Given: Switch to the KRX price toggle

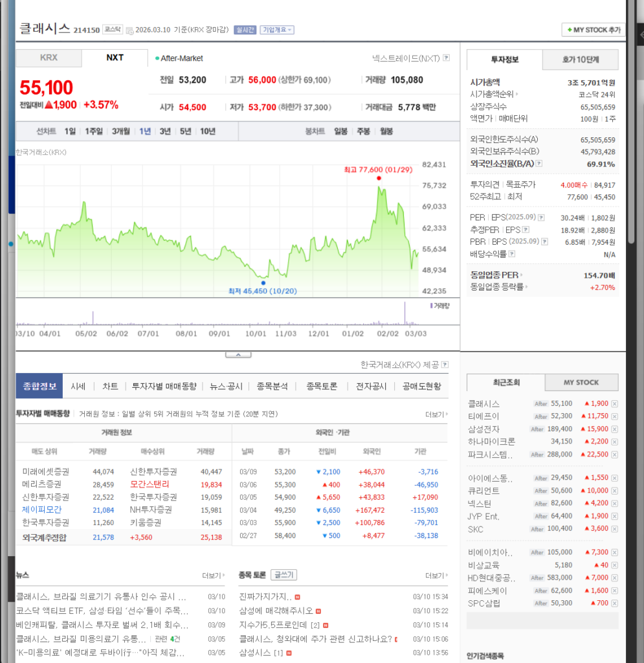Looking at the screenshot, I should point(49,58).
